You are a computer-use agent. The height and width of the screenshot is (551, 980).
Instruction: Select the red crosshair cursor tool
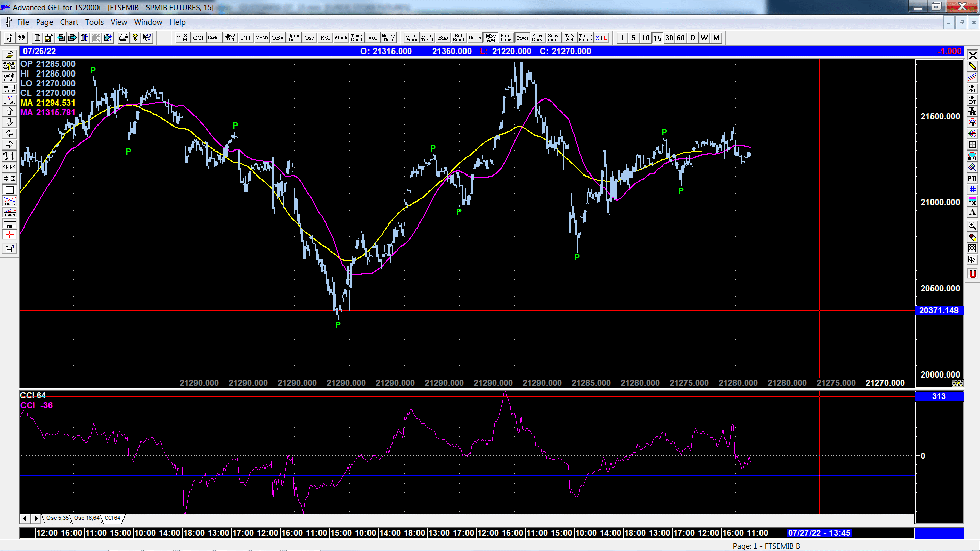pyautogui.click(x=9, y=235)
